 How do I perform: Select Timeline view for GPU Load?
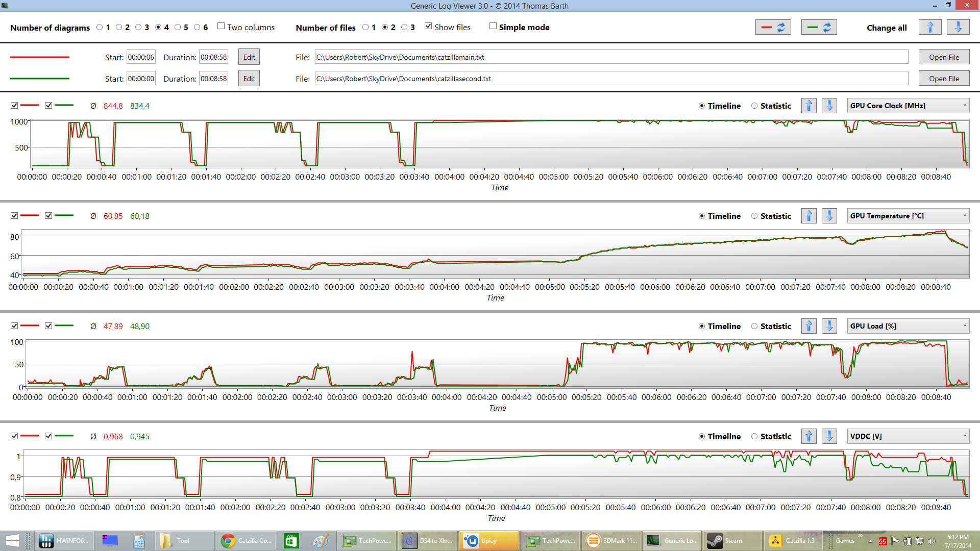coord(702,326)
